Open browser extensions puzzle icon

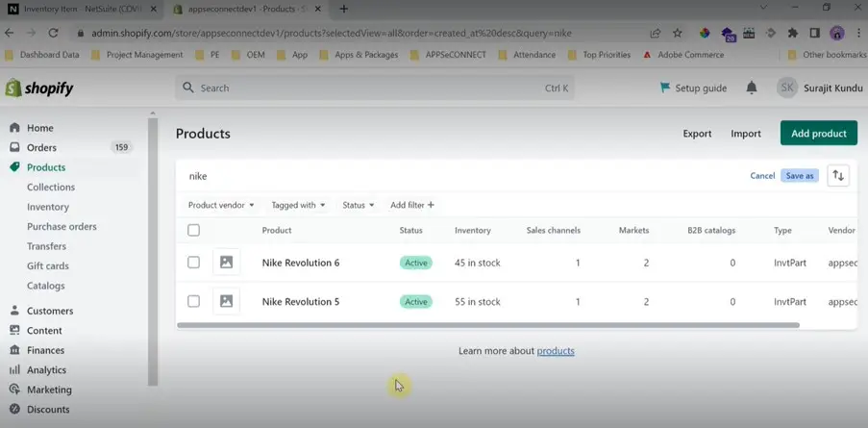coord(793,34)
